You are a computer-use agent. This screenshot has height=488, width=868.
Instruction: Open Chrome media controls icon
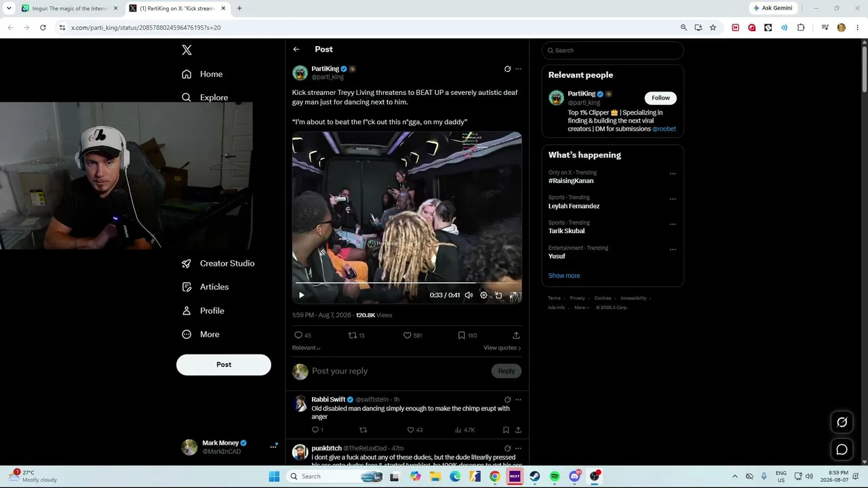[x=825, y=28]
